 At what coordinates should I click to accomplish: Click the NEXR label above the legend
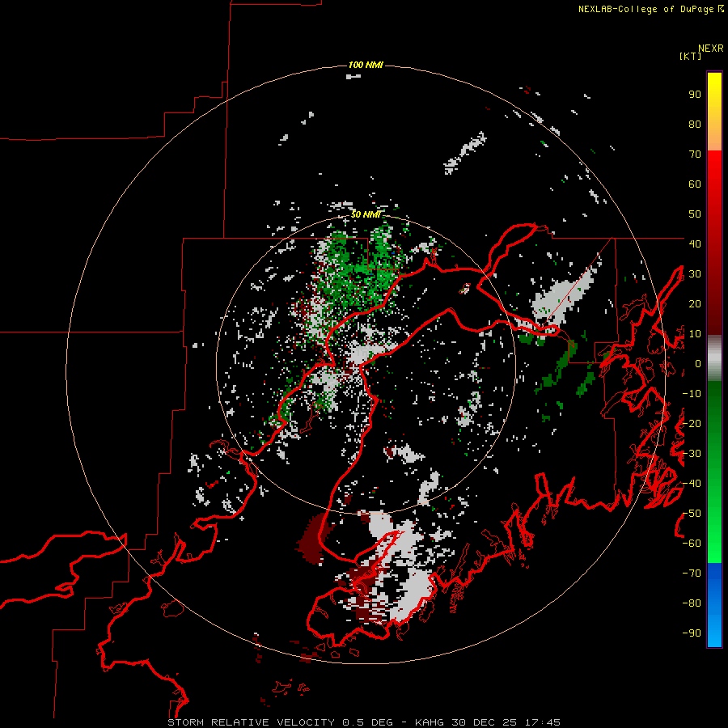711,49
